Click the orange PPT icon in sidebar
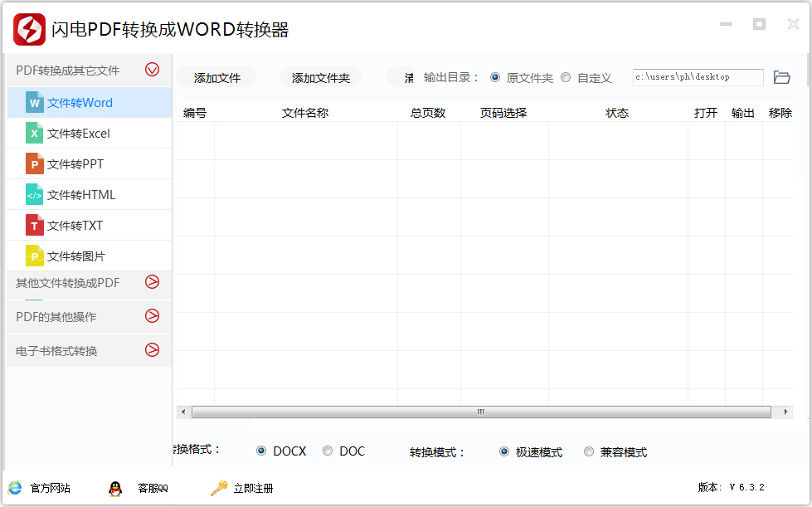The height and width of the screenshot is (507, 812). pyautogui.click(x=34, y=164)
